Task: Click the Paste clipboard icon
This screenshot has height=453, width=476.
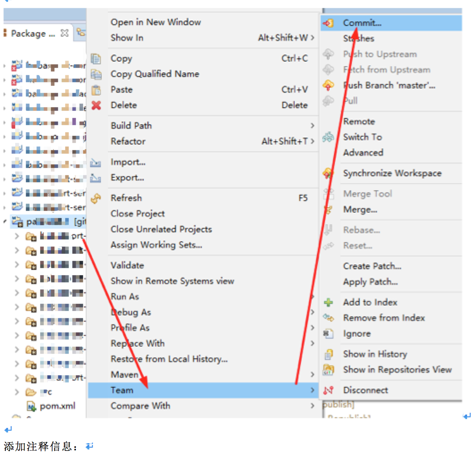Action: click(96, 90)
